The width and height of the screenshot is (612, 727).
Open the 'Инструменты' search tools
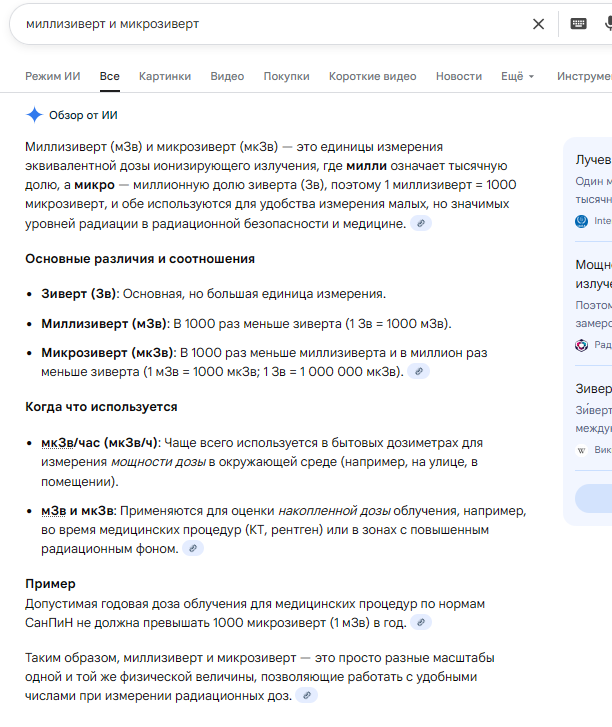click(585, 76)
